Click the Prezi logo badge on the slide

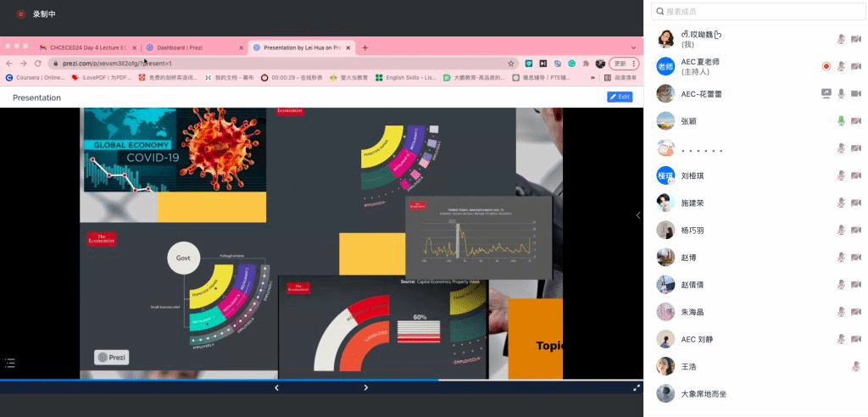click(112, 358)
